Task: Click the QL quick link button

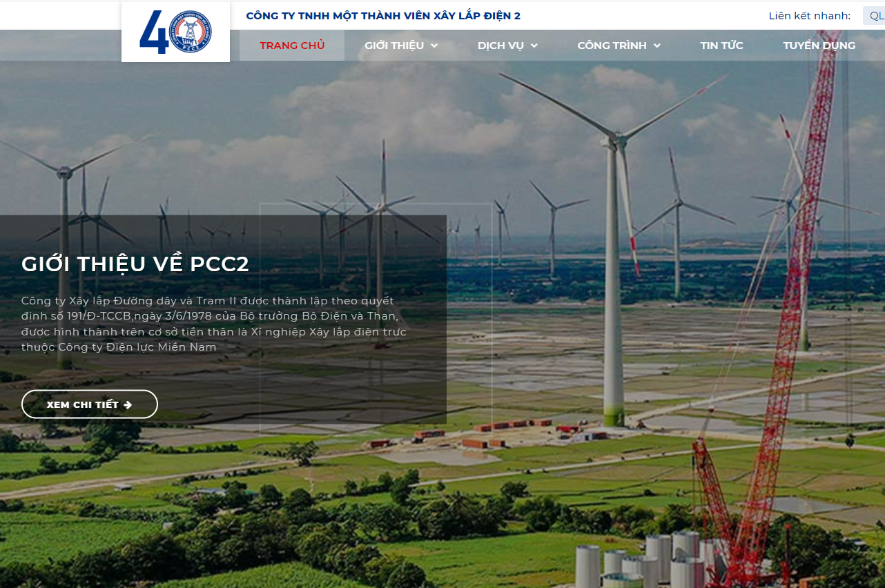Action: pos(875,16)
